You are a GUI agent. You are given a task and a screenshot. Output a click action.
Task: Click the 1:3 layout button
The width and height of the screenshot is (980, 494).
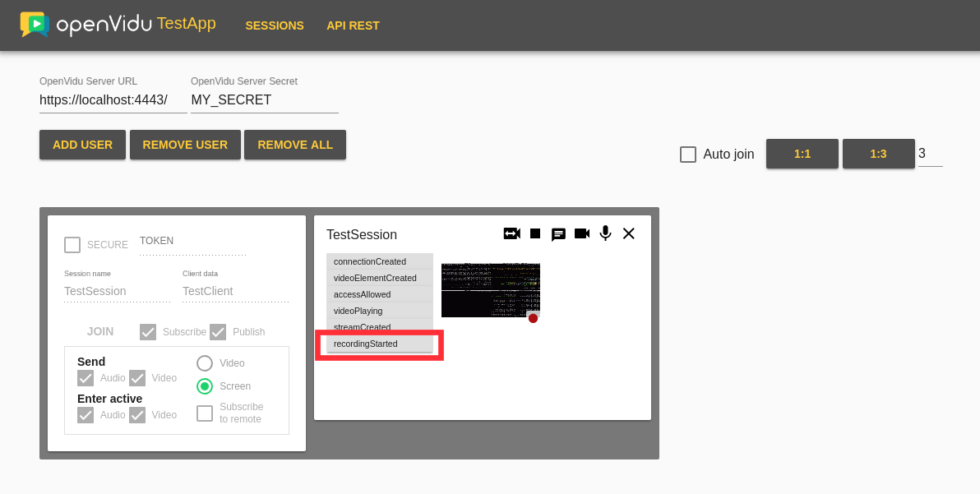click(878, 154)
